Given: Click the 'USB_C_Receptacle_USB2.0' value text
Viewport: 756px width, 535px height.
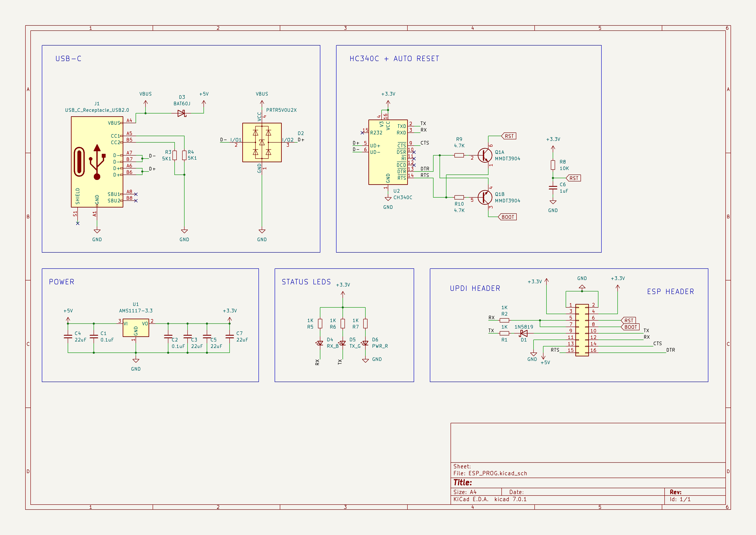Looking at the screenshot, I should point(97,110).
